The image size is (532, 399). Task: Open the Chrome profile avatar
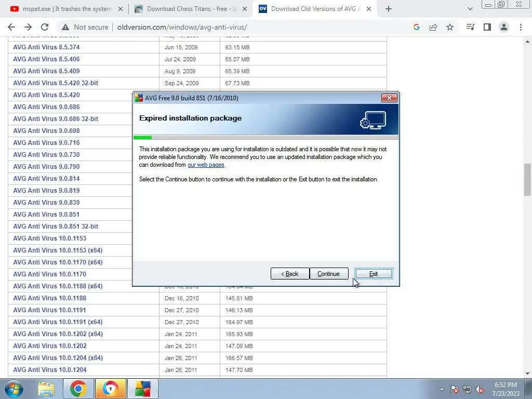tap(504, 27)
